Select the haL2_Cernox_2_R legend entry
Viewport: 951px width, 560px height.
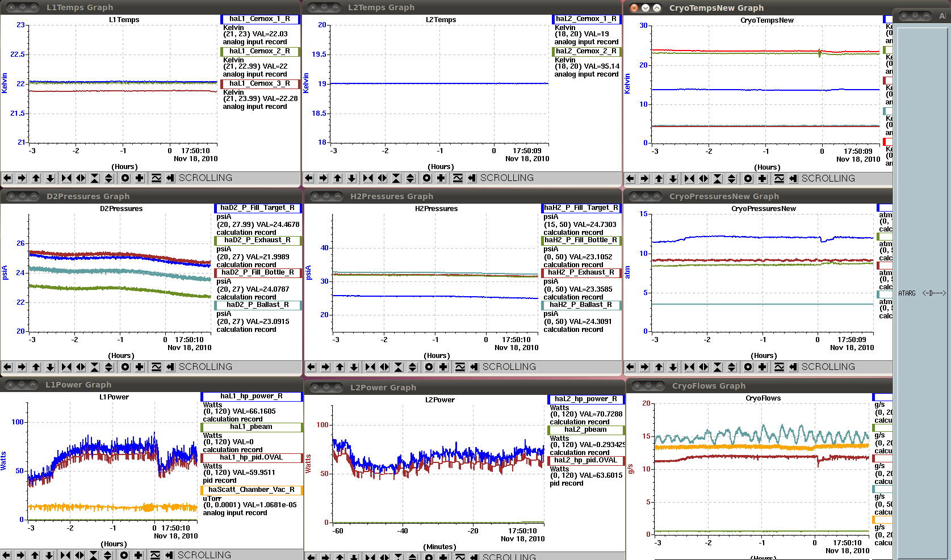coord(587,51)
